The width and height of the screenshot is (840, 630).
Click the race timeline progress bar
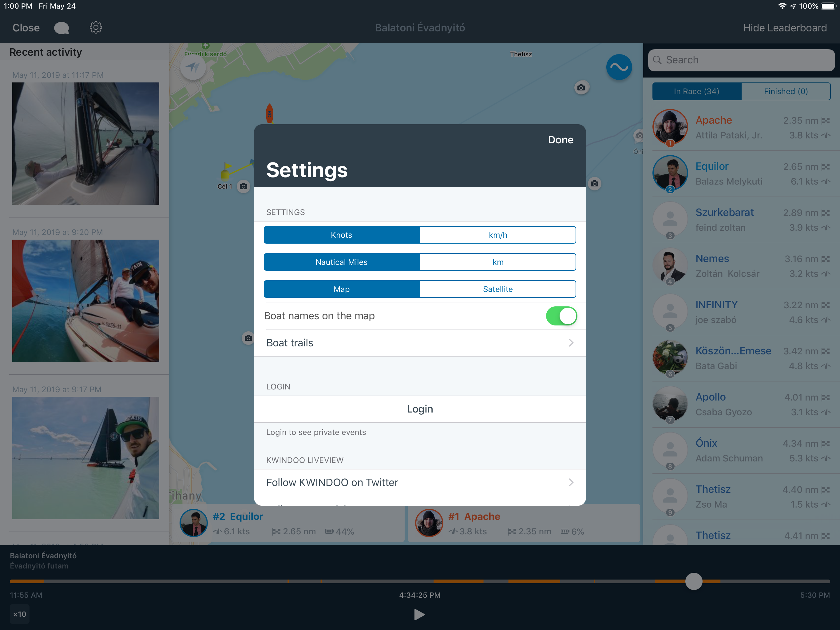coord(420,581)
